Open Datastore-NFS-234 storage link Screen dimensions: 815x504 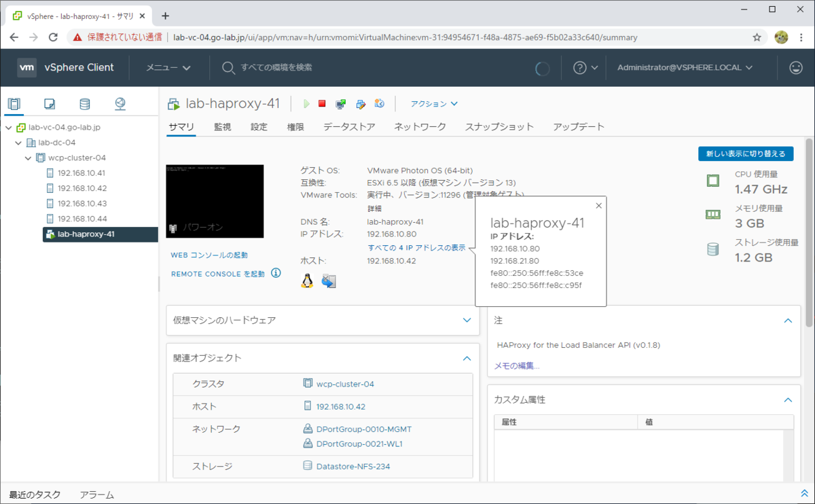click(353, 467)
